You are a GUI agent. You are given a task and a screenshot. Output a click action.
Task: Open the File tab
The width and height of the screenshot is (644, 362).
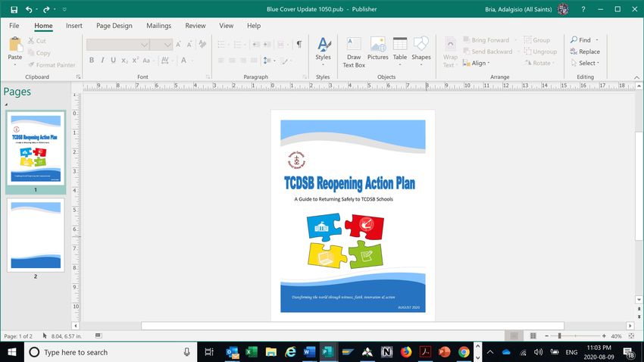[14, 26]
